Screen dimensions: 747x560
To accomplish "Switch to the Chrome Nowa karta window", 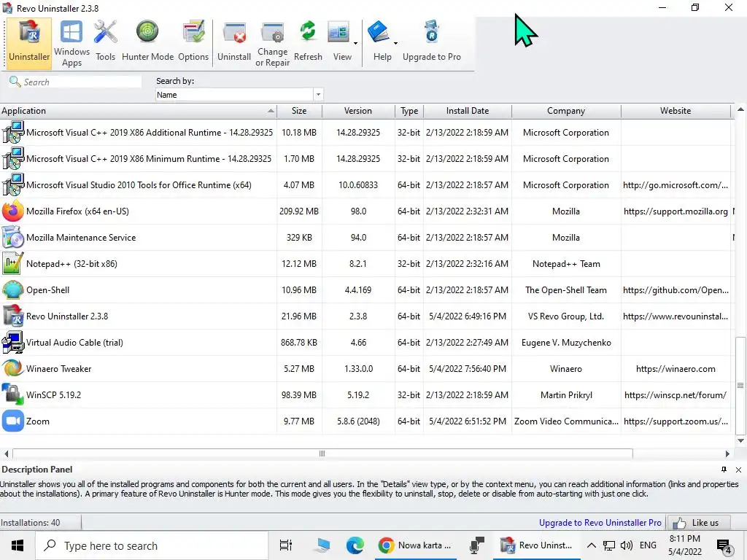I will [x=415, y=545].
